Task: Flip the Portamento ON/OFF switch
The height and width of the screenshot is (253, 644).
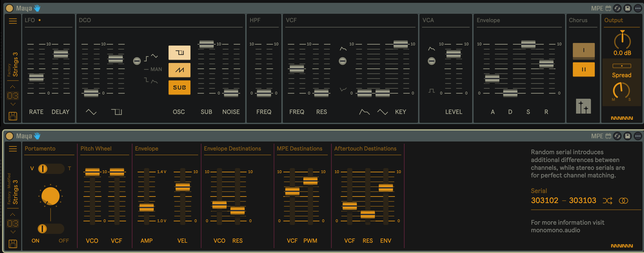Action: pos(51,229)
